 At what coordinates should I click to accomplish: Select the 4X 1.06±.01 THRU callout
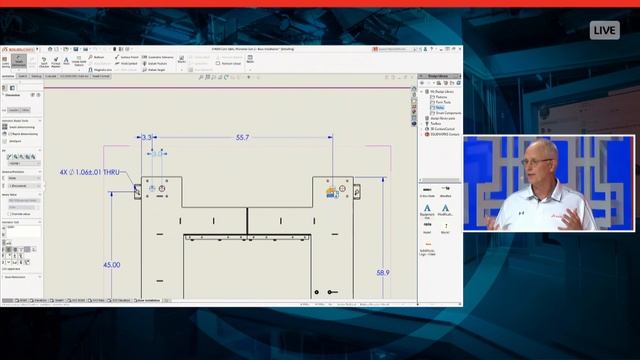pos(90,172)
